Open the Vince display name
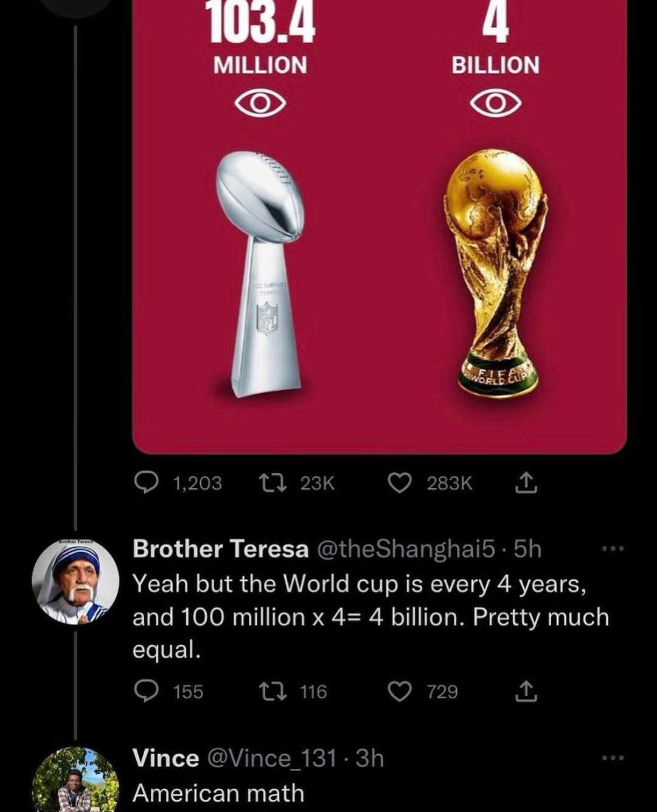The height and width of the screenshot is (812, 657). coord(165,758)
